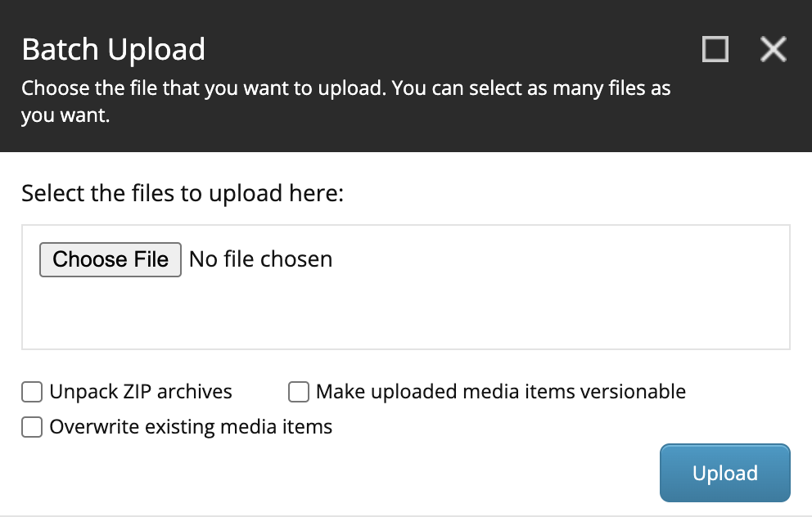Click the header description about choosing files

point(345,88)
